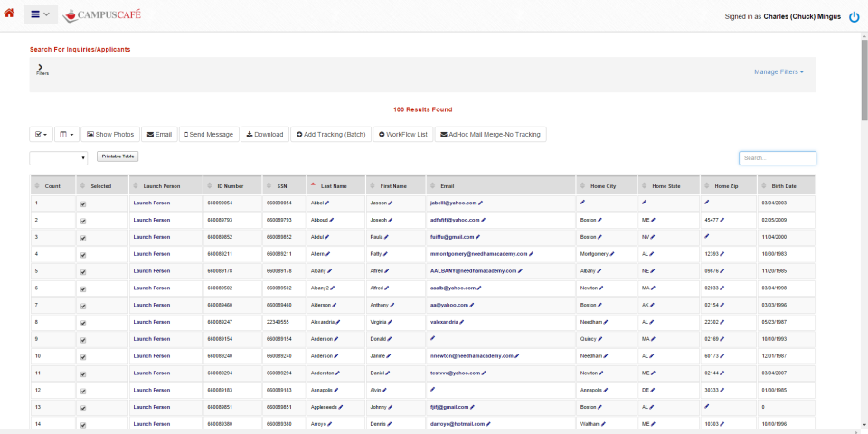The image size is (868, 434).
Task: Click AdHoc Mail Merge-No Tracking button
Action: pos(490,135)
